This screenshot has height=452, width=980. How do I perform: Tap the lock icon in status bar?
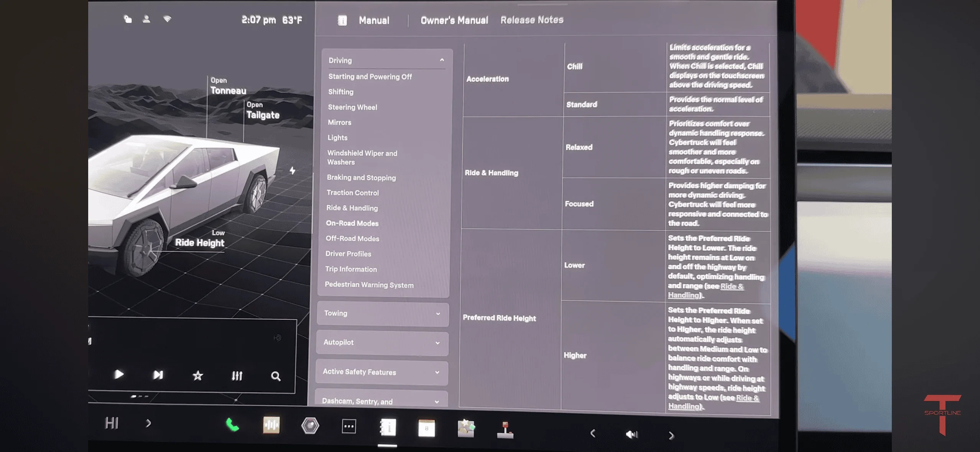(128, 19)
